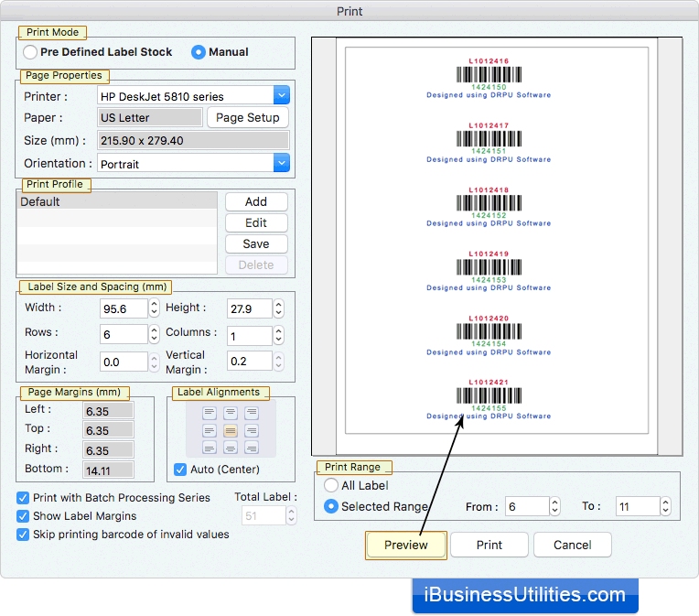The width and height of the screenshot is (699, 616).
Task: Adjust the Width stepper arrows
Action: click(x=154, y=308)
